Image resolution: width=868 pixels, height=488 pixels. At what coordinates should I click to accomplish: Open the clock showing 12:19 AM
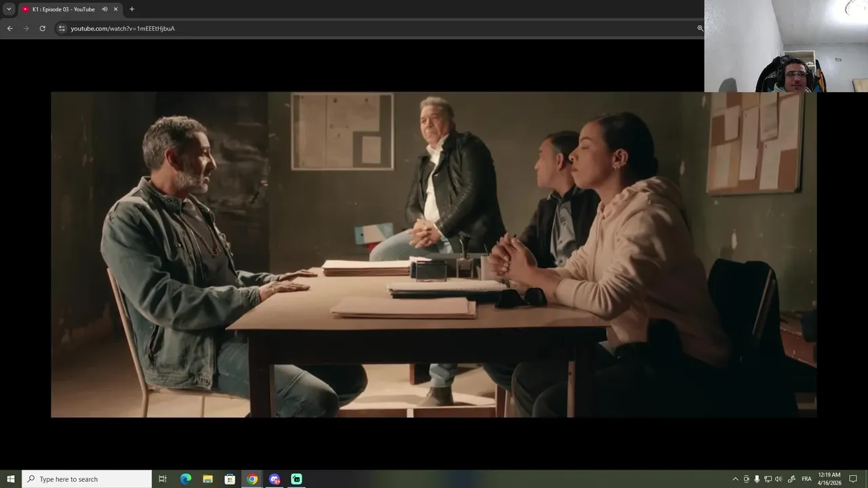[830, 479]
